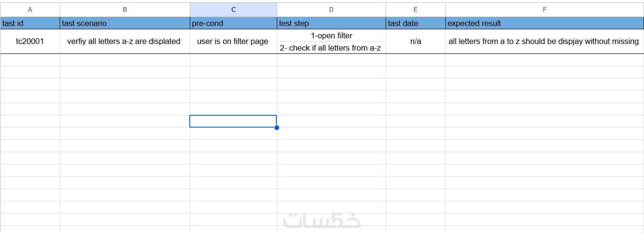
Task: Click the 'all letters from a to z' result cell
Action: point(544,42)
